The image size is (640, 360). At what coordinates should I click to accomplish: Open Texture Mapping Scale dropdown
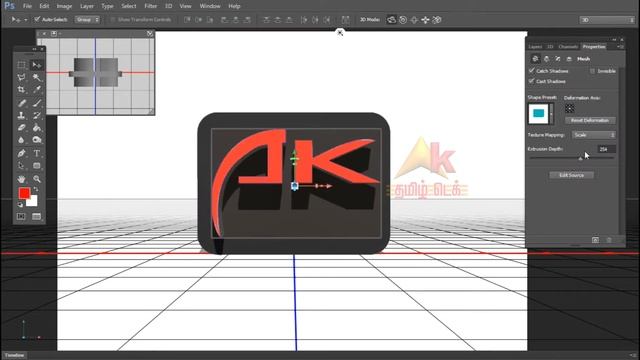pos(594,135)
